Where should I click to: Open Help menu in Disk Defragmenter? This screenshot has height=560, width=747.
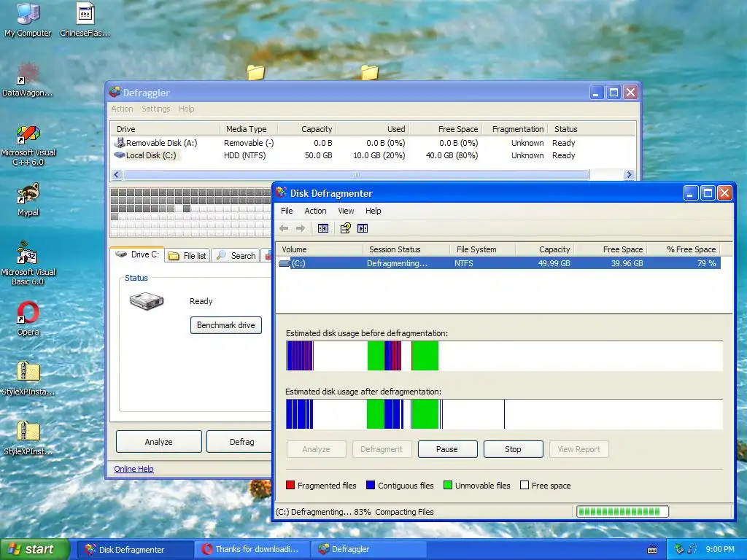[373, 211]
